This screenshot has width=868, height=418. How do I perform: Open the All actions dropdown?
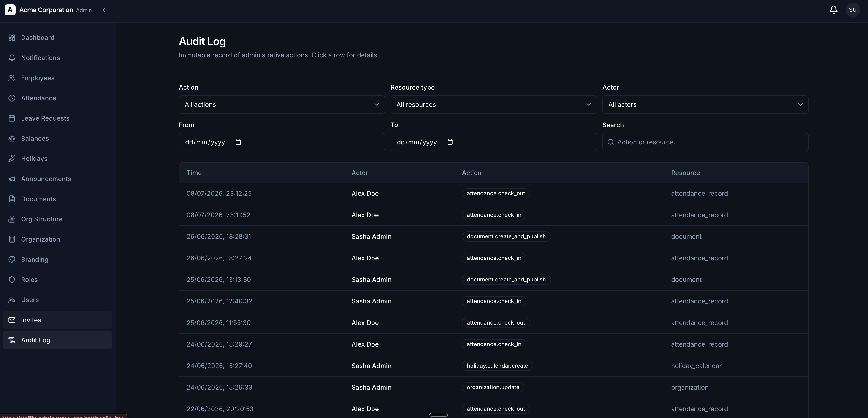pyautogui.click(x=282, y=104)
